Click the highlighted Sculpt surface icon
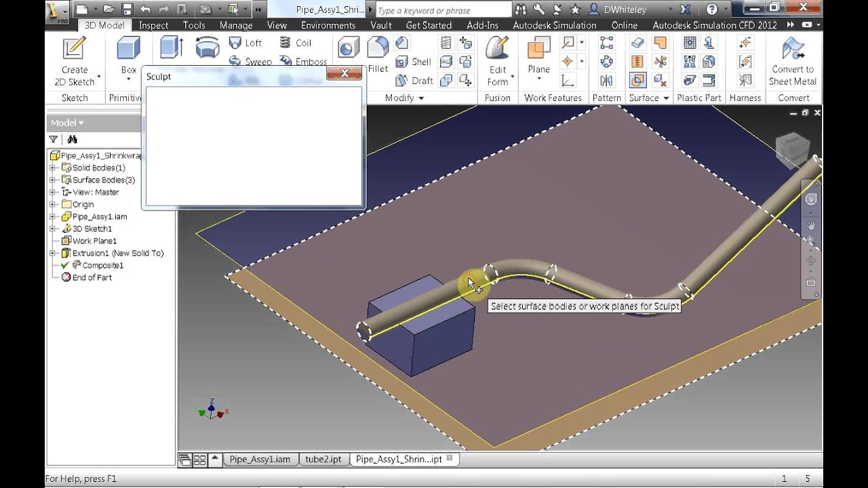This screenshot has height=488, width=868. [637, 81]
